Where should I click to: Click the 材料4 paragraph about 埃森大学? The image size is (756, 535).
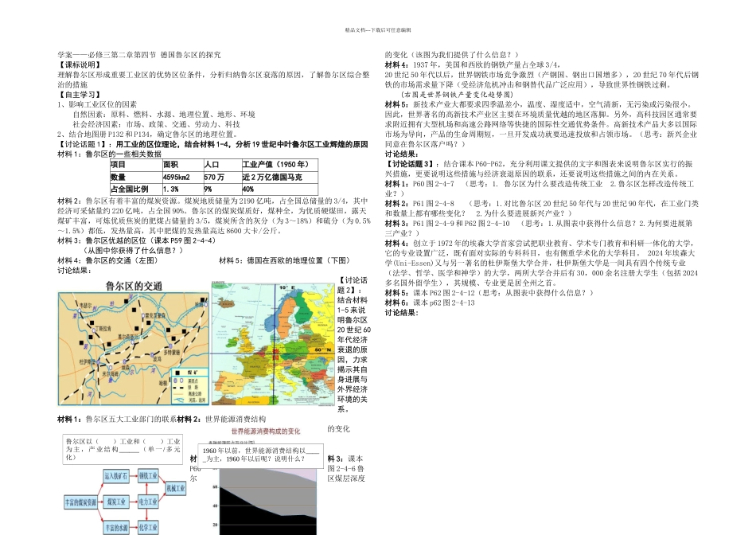(x=541, y=263)
